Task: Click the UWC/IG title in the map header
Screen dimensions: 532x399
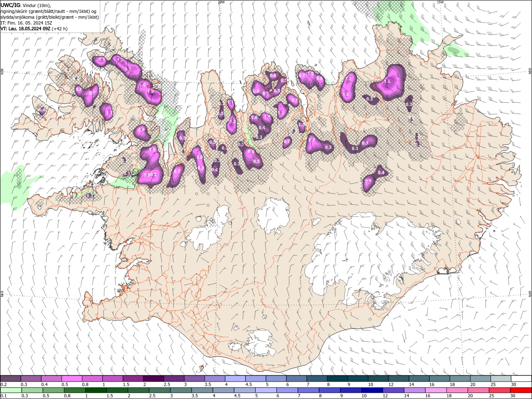Action: [10, 5]
